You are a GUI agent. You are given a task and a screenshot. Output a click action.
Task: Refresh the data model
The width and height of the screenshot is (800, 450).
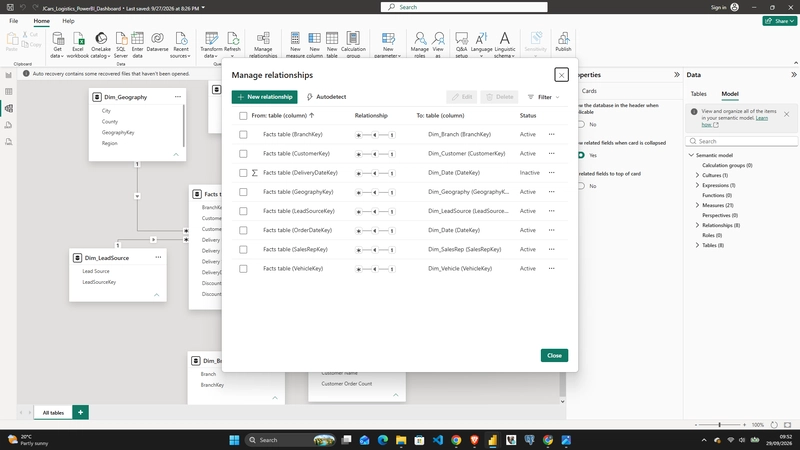[x=232, y=42]
